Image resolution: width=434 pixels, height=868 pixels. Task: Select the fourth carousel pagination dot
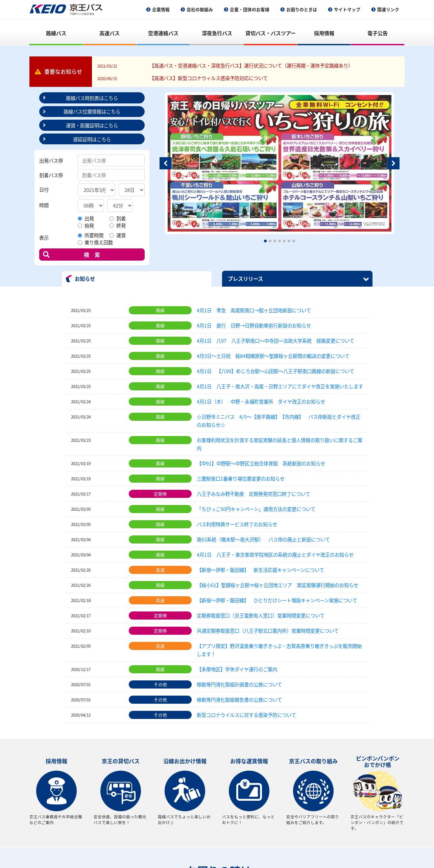click(x=280, y=241)
